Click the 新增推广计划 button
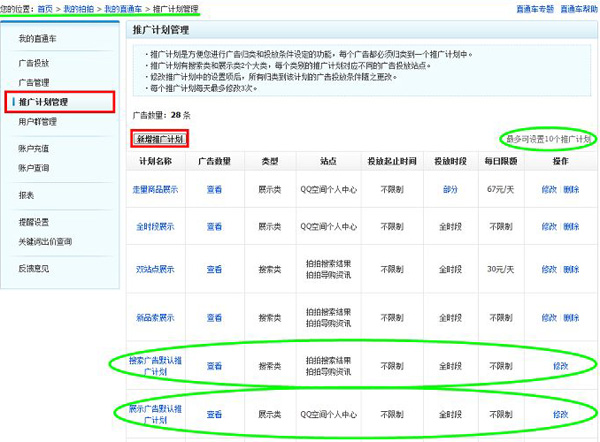Image resolution: width=600 pixels, height=442 pixels. click(160, 139)
